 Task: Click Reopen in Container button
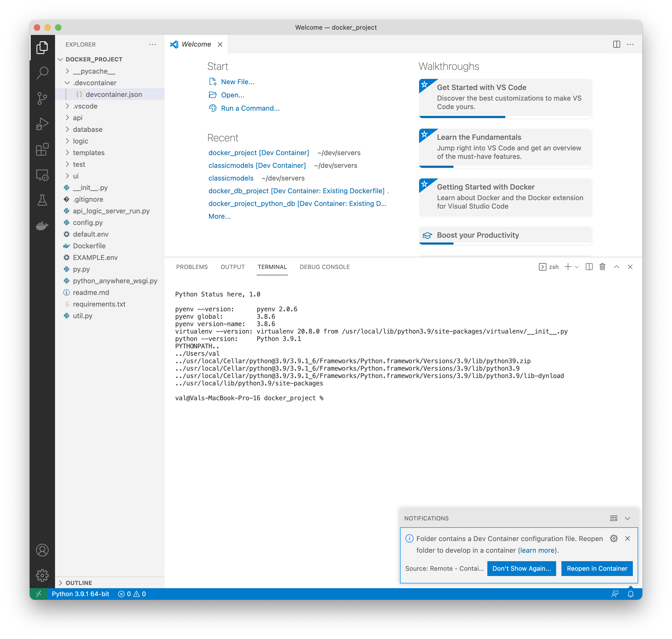point(597,568)
